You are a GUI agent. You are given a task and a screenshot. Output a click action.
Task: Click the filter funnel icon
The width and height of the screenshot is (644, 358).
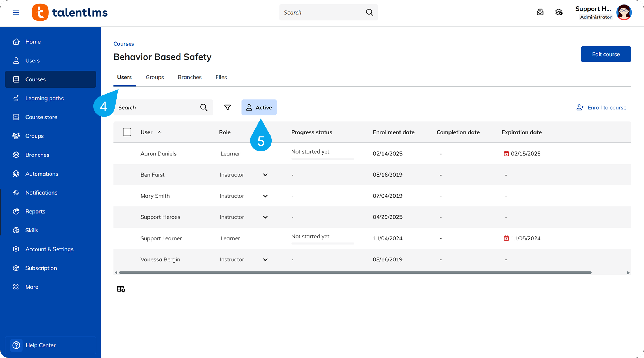coord(227,107)
